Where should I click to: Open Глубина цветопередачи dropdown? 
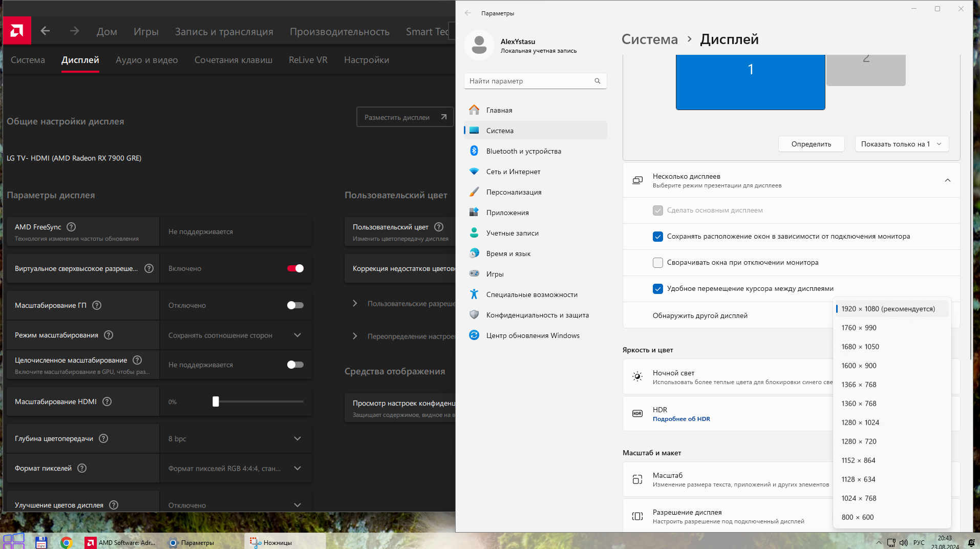pos(236,439)
